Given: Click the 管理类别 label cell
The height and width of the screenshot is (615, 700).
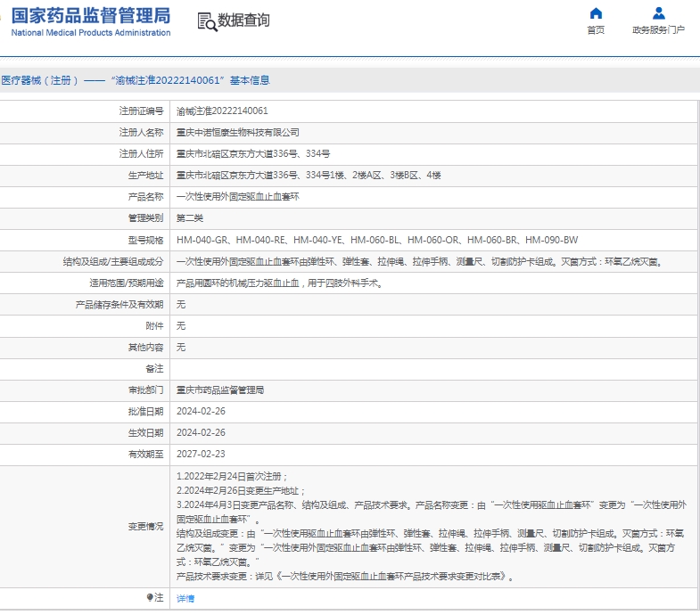Looking at the screenshot, I should [x=85, y=218].
